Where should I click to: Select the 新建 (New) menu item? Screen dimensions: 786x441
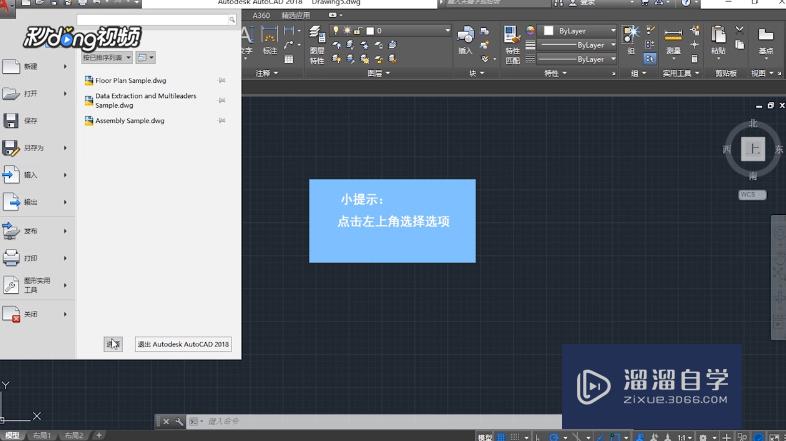pos(37,67)
